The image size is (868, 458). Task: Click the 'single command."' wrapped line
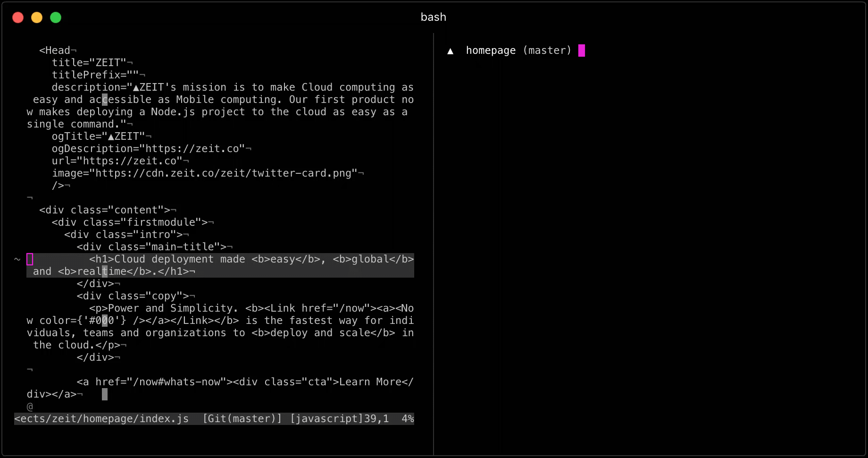coord(80,124)
